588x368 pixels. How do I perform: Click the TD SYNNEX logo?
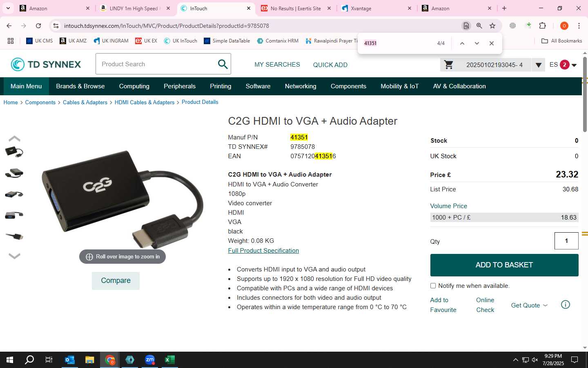coord(46,64)
